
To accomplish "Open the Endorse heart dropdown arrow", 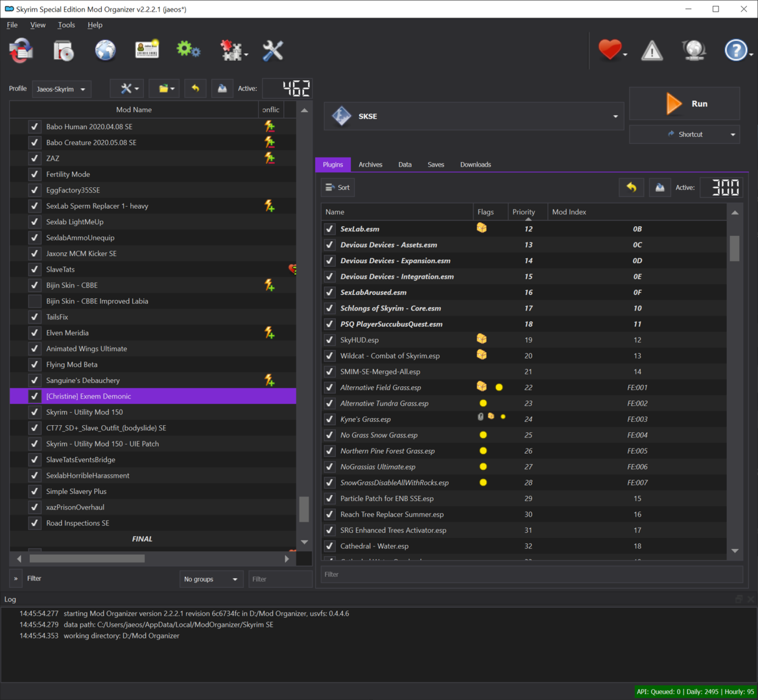I will tap(625, 54).
